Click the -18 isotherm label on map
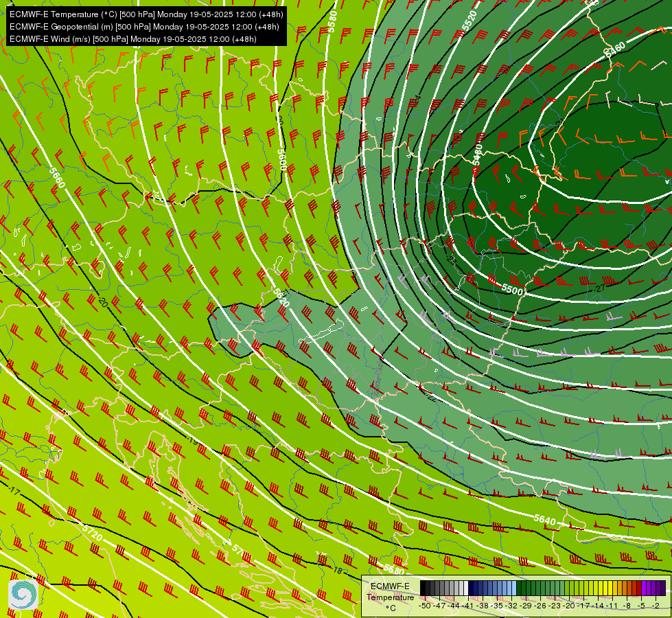The image size is (672, 618). click(x=337, y=571)
